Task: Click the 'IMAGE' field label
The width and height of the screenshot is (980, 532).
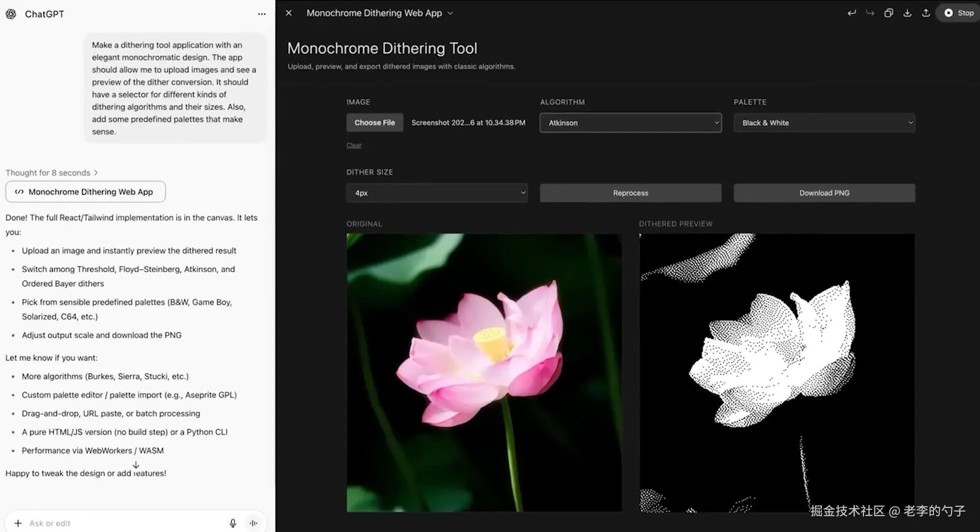Action: 358,102
